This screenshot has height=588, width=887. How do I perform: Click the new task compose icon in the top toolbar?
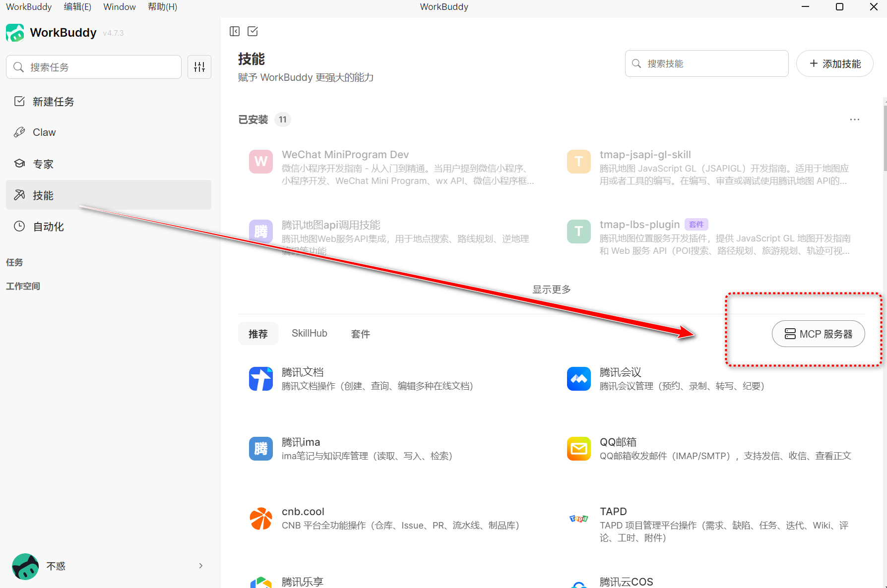[x=253, y=31]
